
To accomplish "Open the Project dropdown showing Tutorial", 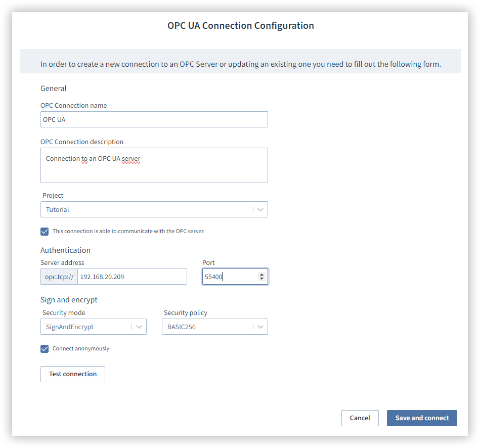I will (x=152, y=209).
